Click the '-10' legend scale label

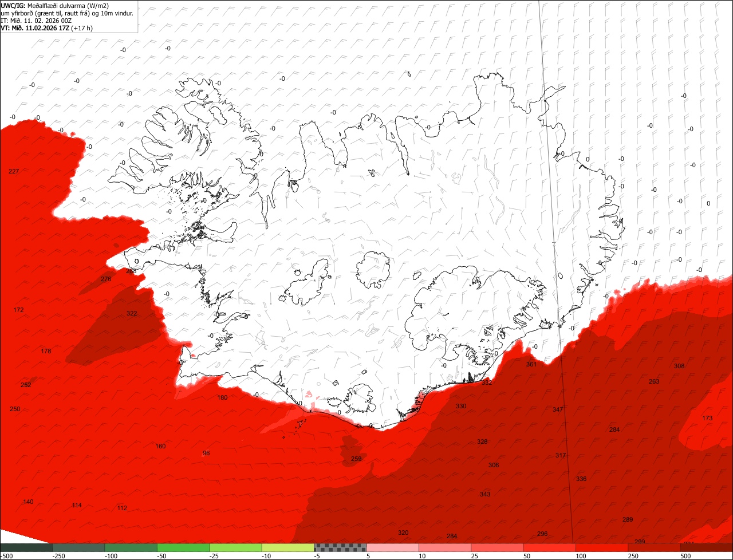tap(267, 556)
